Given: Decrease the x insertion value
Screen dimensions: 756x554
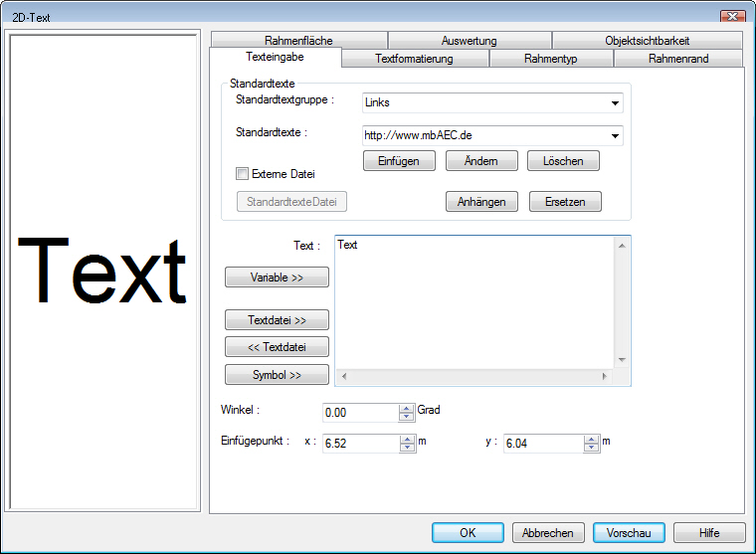Looking at the screenshot, I should coord(408,448).
